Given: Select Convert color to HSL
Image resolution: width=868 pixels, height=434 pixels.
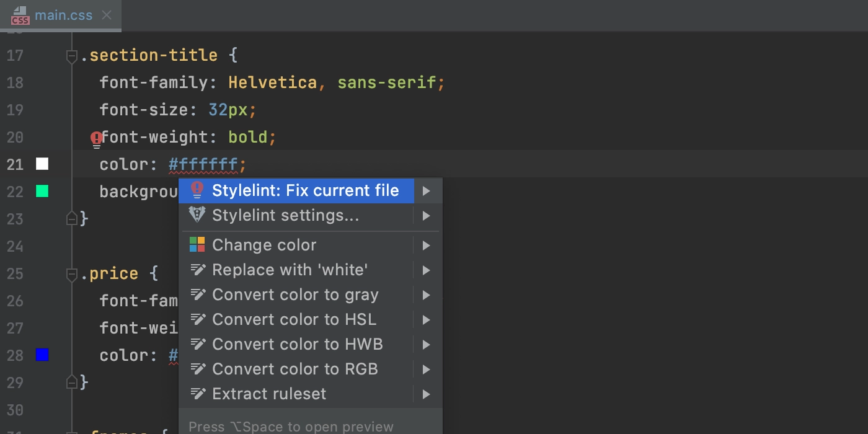Looking at the screenshot, I should tap(296, 319).
